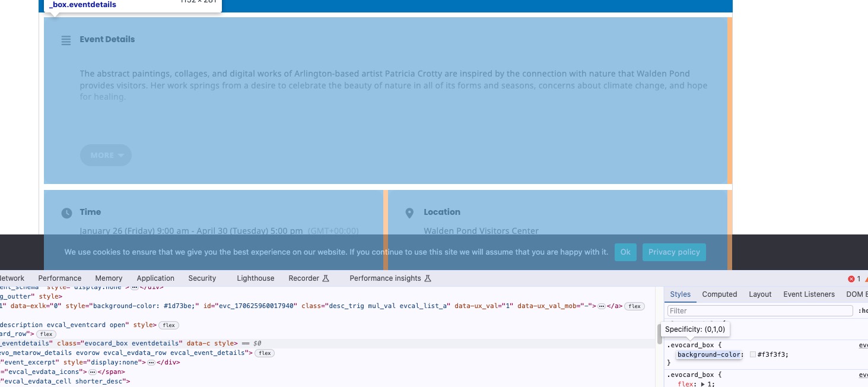Toggle flex badge on the ard_row line
868x387 pixels.
(46, 334)
